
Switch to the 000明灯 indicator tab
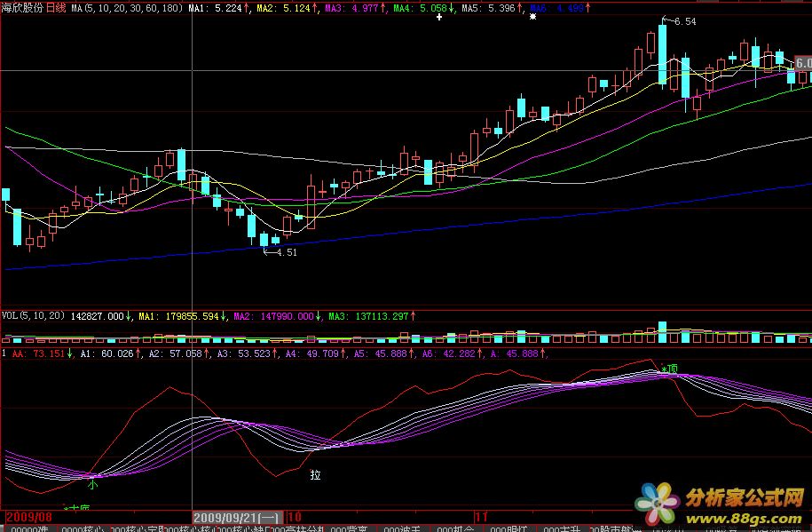pos(508,528)
